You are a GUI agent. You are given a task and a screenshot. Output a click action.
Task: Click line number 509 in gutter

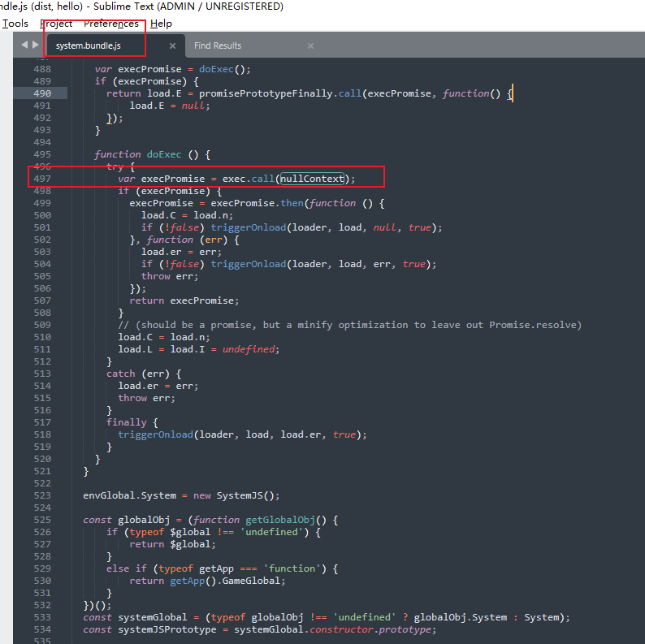[x=42, y=325]
